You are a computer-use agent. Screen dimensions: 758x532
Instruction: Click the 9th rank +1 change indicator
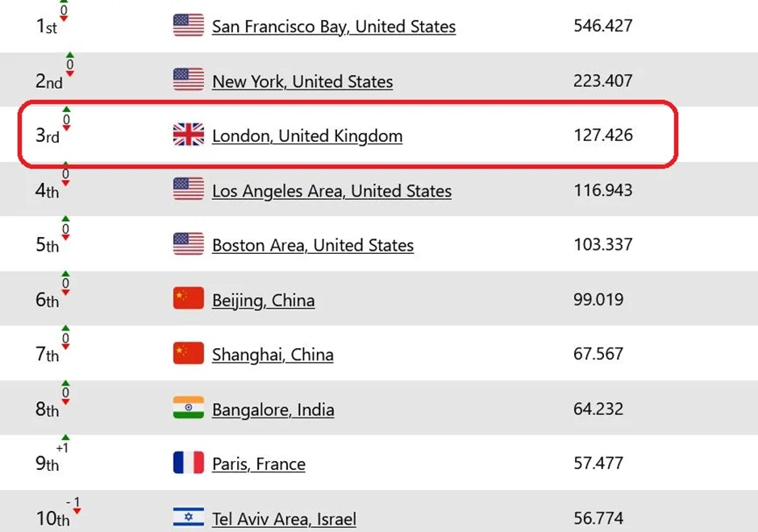(62, 448)
